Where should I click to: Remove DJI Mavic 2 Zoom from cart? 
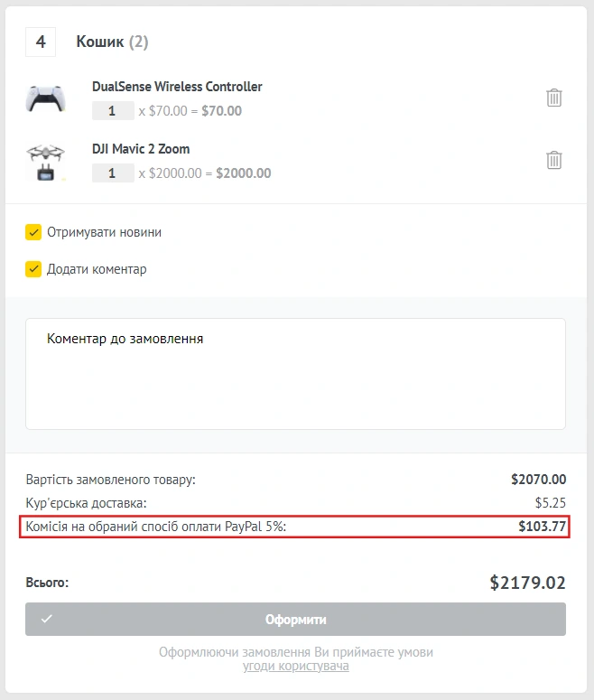point(554,160)
